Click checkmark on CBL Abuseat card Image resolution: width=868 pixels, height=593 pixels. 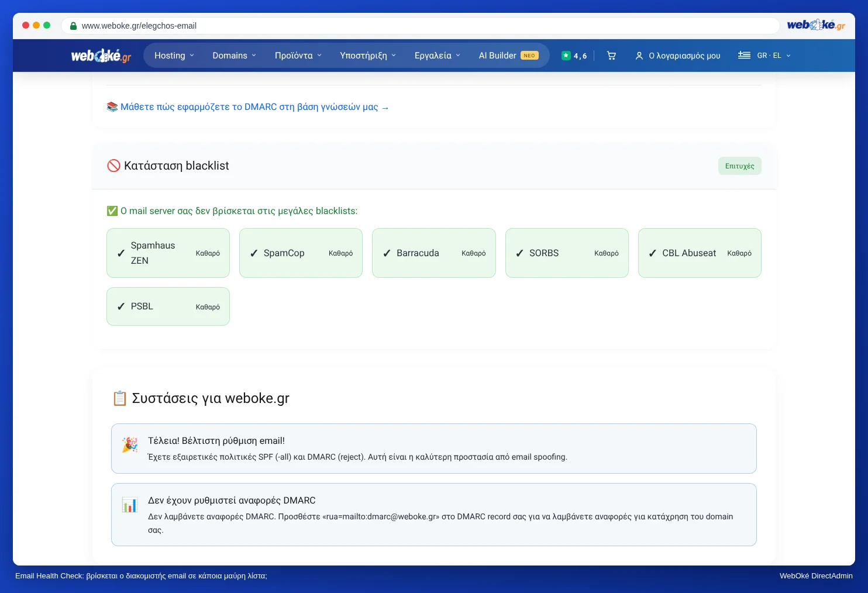tap(653, 253)
